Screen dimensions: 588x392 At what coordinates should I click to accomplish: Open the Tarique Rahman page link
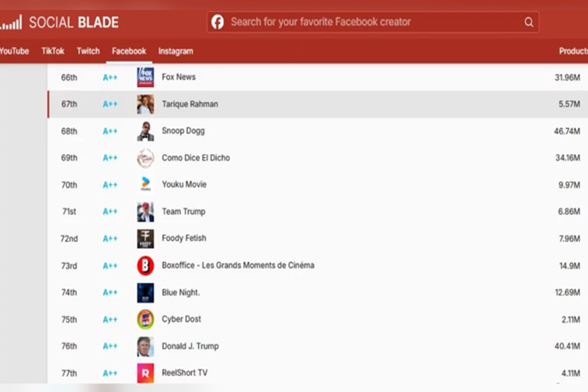[x=190, y=104]
